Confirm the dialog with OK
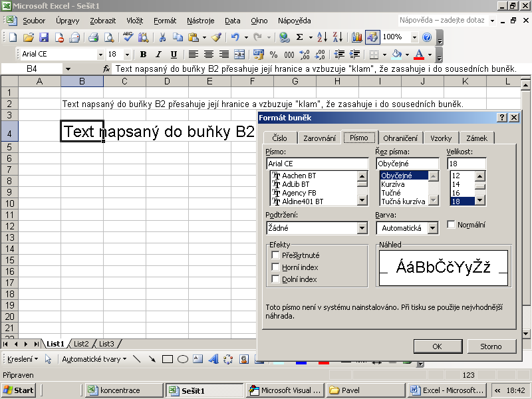The width and height of the screenshot is (532, 399). tap(438, 346)
